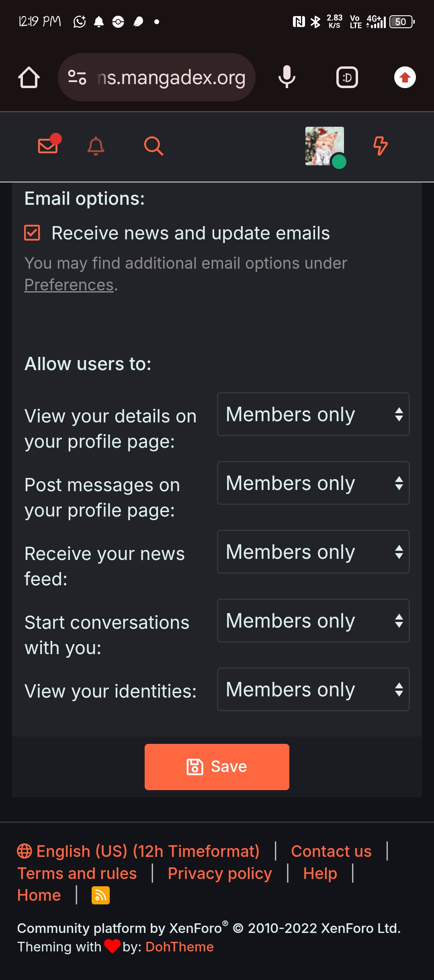Tap the red update arrow icon
The width and height of the screenshot is (434, 980).
[x=405, y=77]
